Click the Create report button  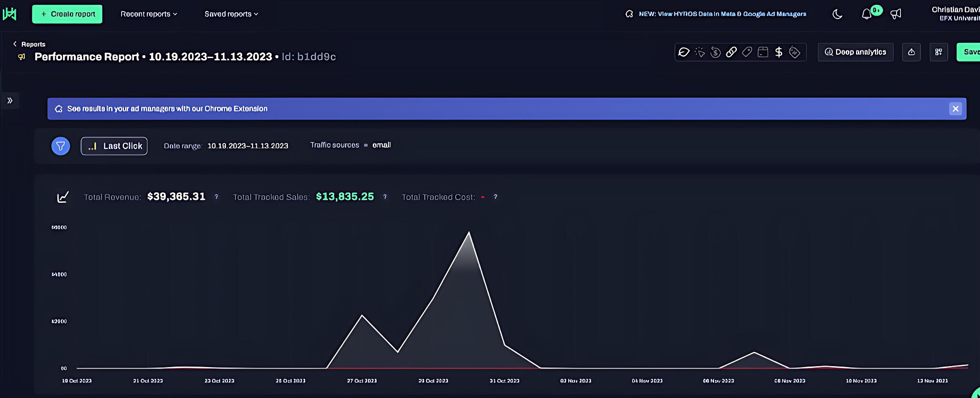click(67, 14)
